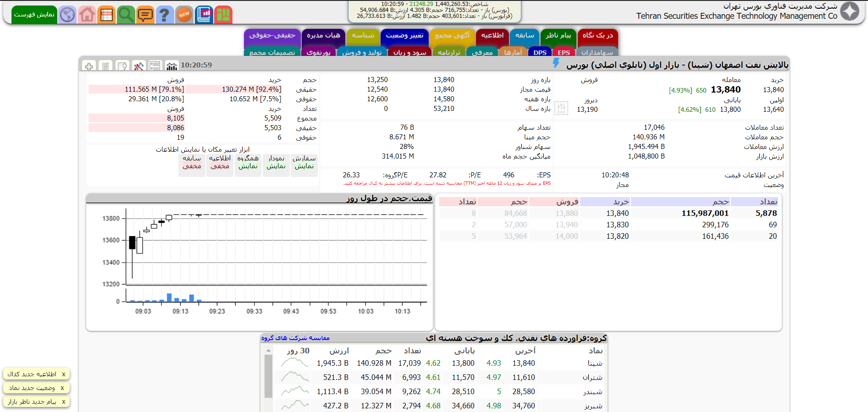This screenshot has width=868, height=412.
Task: Dismiss the اطلاعیه جدید کدال notification
Action: coord(63,374)
